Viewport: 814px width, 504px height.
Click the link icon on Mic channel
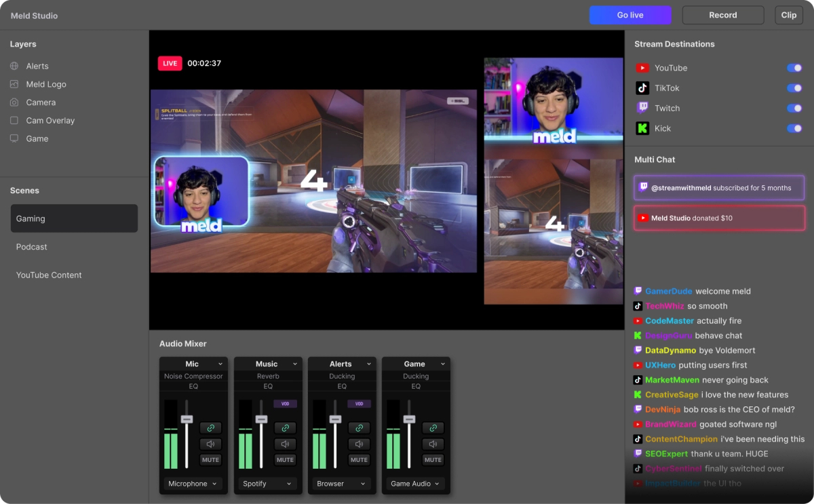click(210, 428)
